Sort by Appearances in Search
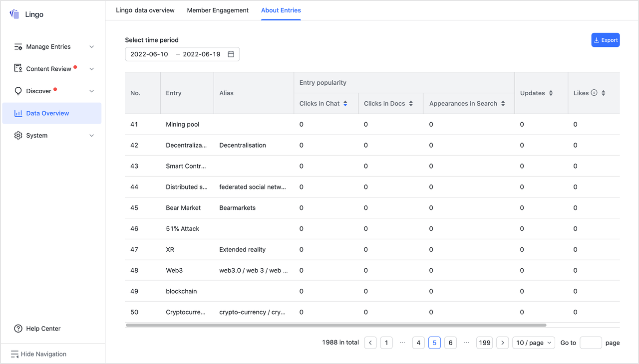This screenshot has width=639, height=364. click(503, 104)
